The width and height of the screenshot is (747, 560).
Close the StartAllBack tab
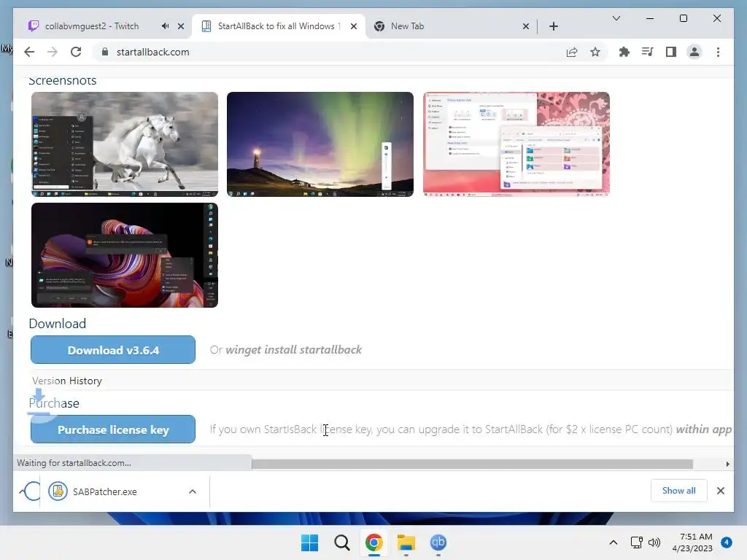click(x=354, y=26)
